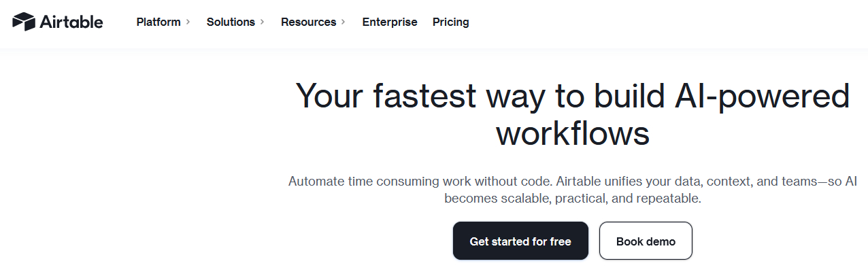Click the word "workflows" in the headline
This screenshot has height=272, width=868.
(x=572, y=133)
